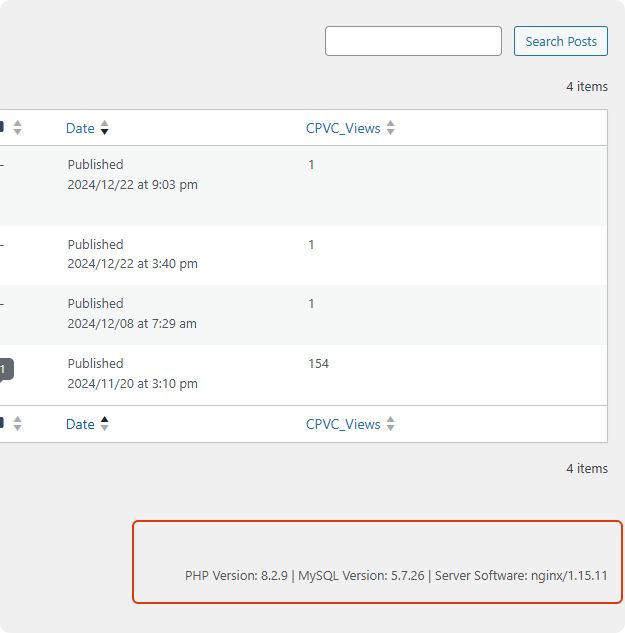Click sort arrows next to bottom CPVC_Views footer
The width and height of the screenshot is (625, 633).
[391, 424]
